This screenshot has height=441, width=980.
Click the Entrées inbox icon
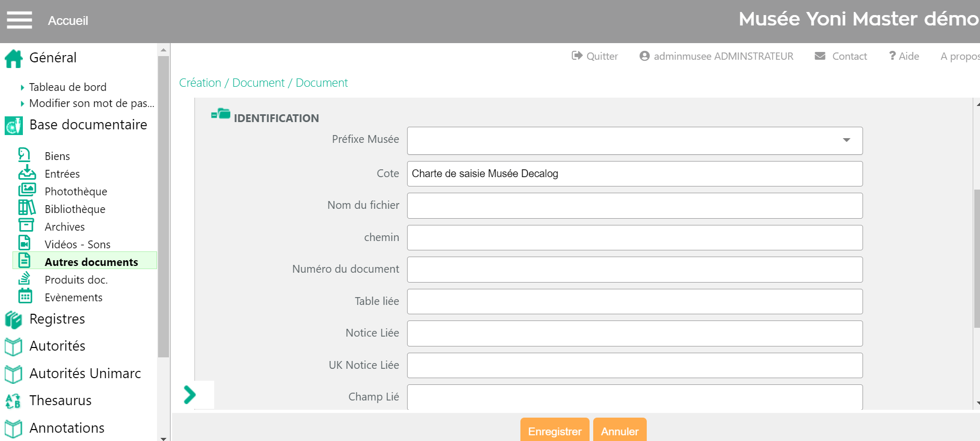27,172
